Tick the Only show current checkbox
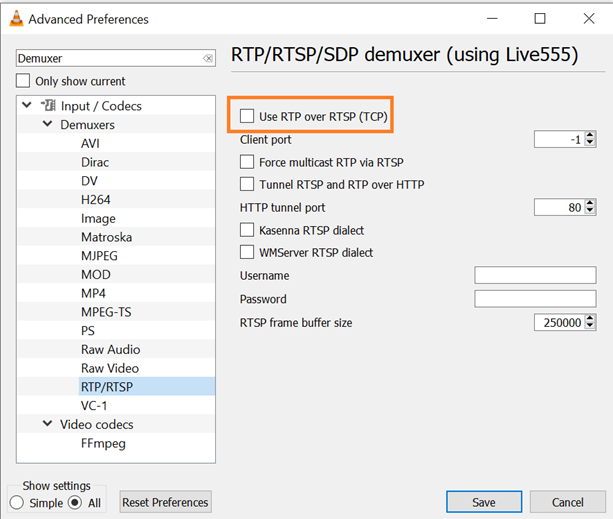613x519 pixels. click(x=23, y=81)
